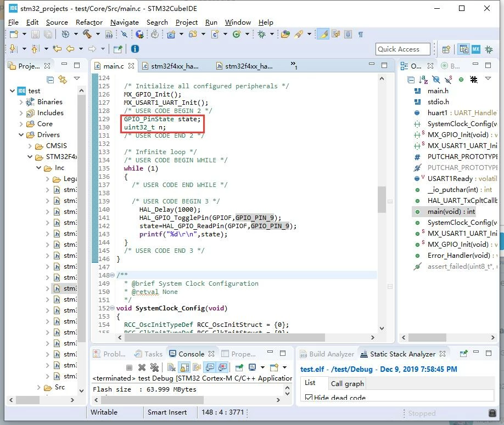This screenshot has height=425, width=504.
Task: Toggle alphabetical sort in Outline view
Action: pyautogui.click(x=423, y=80)
